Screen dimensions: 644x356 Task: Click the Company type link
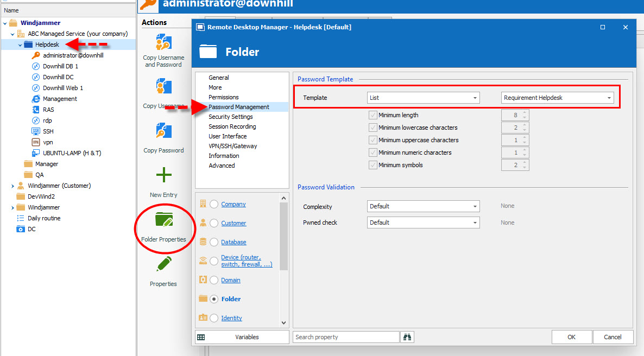point(233,204)
